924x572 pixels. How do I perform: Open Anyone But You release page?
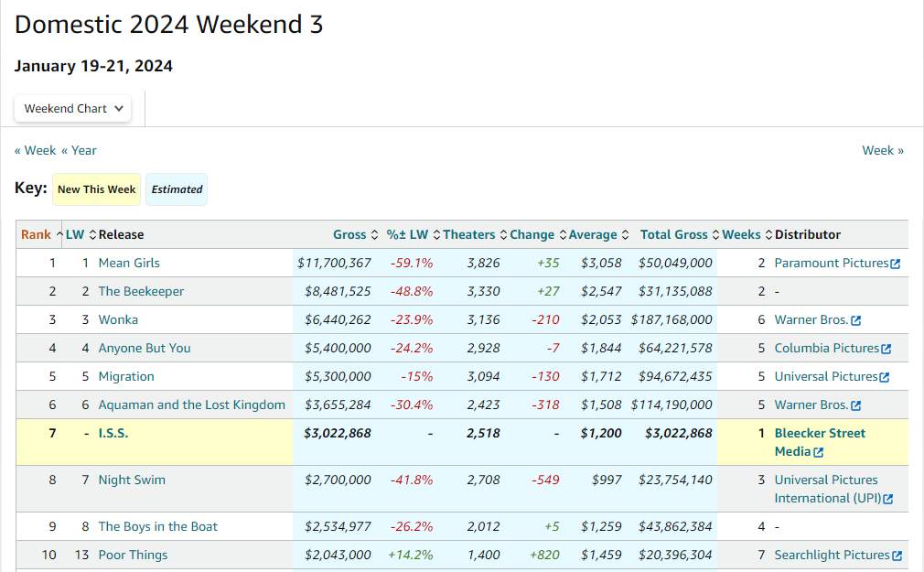coord(145,348)
